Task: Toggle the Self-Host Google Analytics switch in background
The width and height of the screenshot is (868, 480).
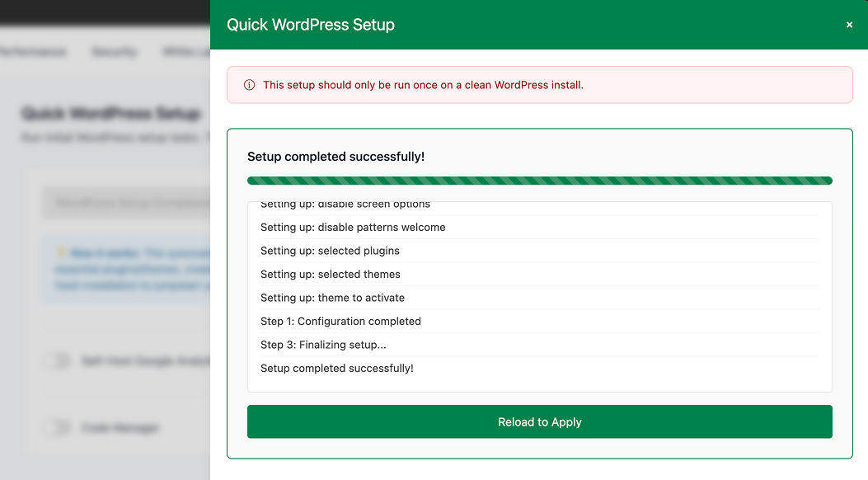Action: coord(57,361)
